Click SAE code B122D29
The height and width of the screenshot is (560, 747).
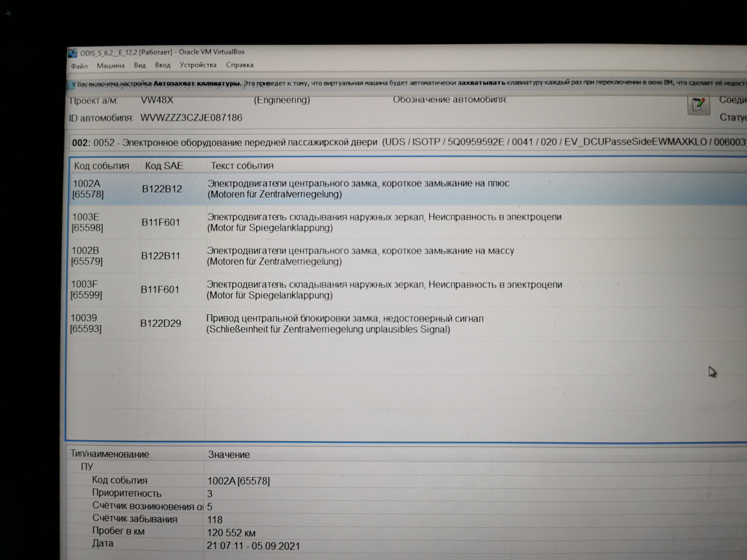point(161,324)
